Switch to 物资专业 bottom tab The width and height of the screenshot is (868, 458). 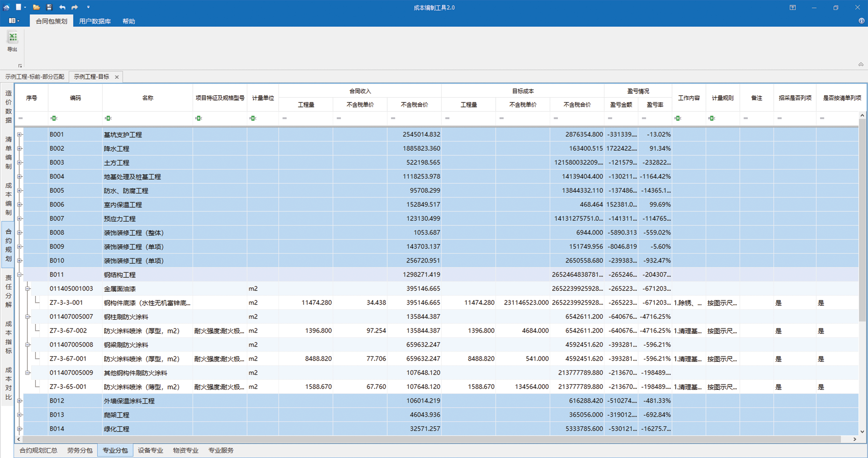[186, 450]
